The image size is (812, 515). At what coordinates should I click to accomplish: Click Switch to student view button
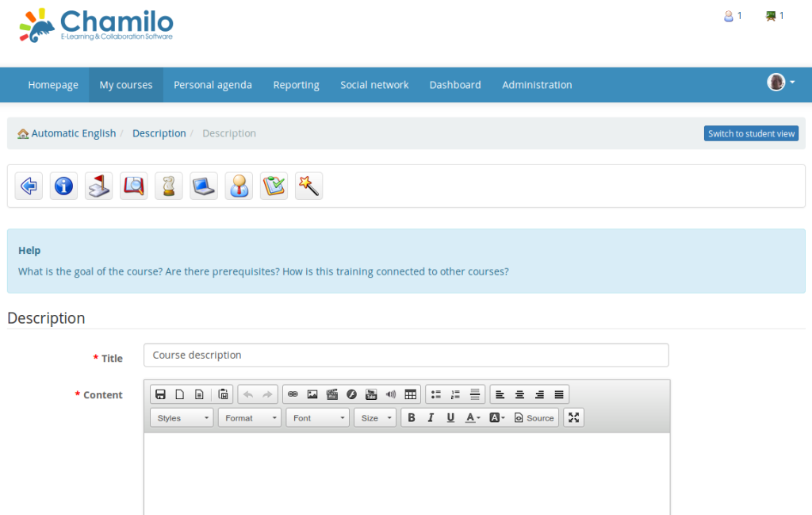pos(751,133)
